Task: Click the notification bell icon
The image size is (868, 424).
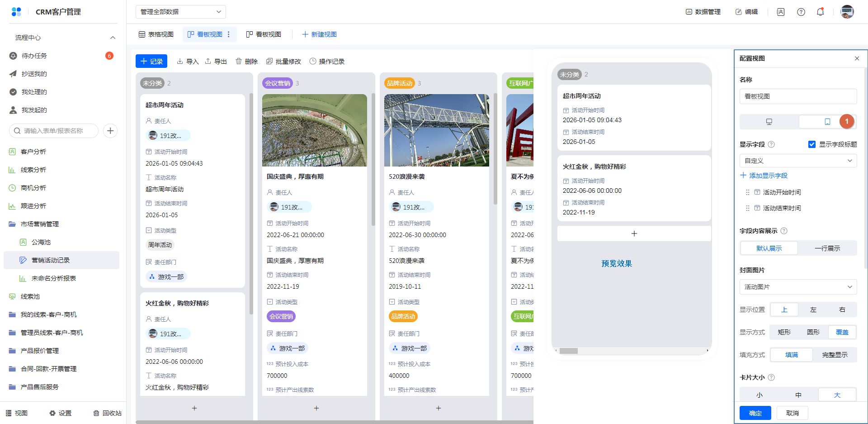Action: coord(820,12)
